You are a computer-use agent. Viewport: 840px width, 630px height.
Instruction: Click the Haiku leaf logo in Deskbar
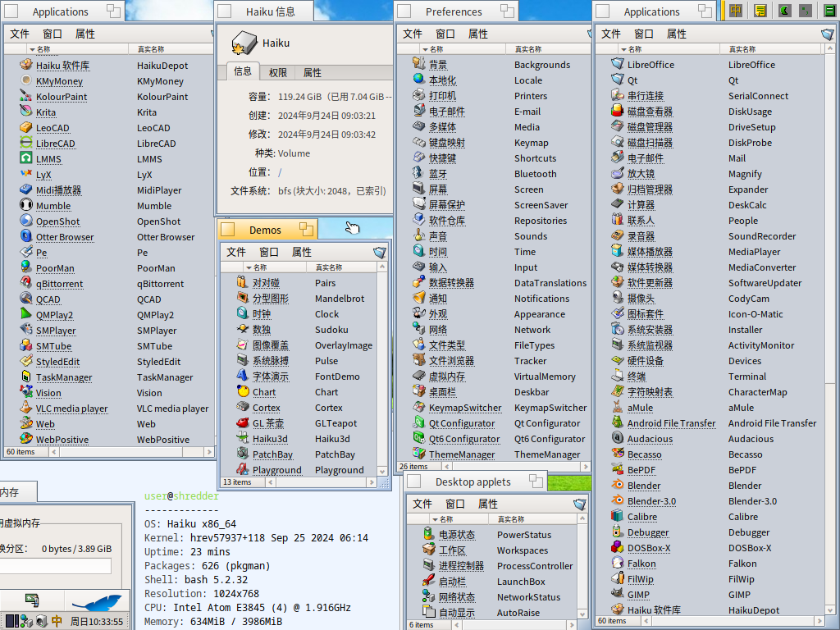tap(98, 601)
